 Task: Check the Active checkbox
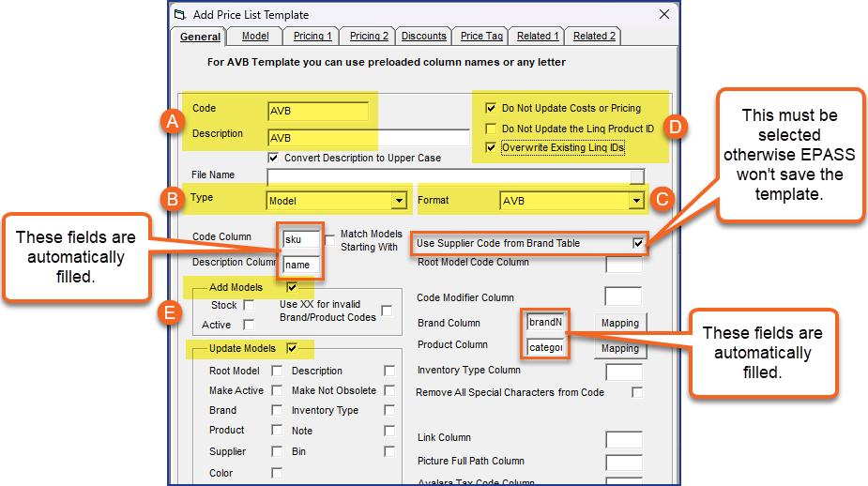(249, 325)
